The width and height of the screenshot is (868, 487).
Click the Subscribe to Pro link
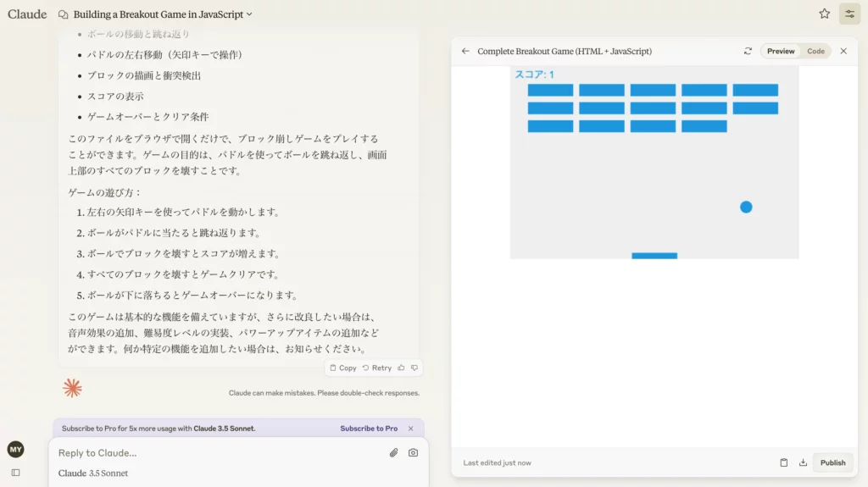[x=369, y=429]
